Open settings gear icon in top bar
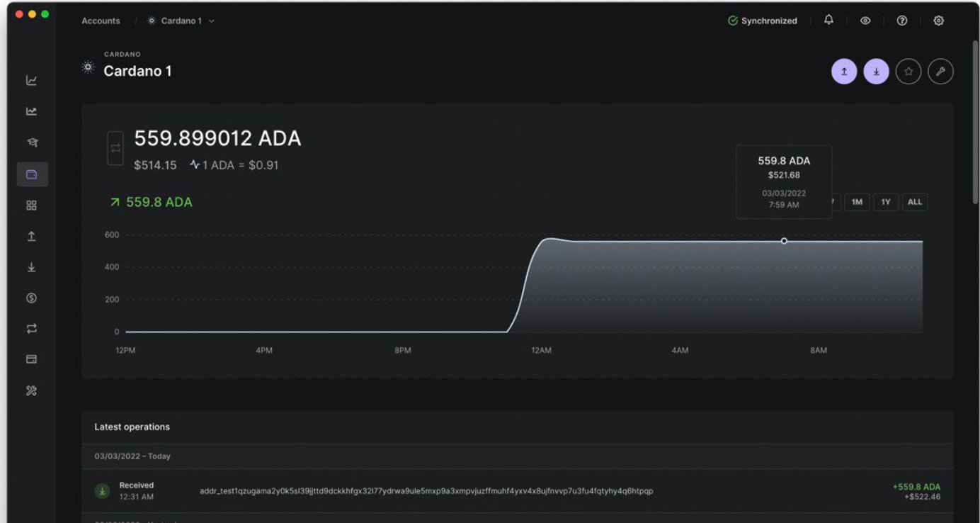The image size is (980, 523). pos(939,21)
